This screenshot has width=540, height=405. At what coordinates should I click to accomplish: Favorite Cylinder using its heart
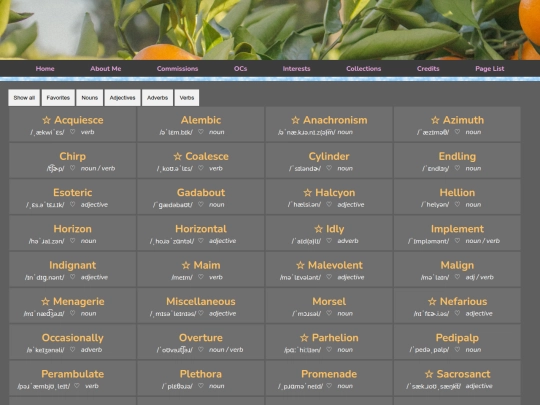point(329,168)
